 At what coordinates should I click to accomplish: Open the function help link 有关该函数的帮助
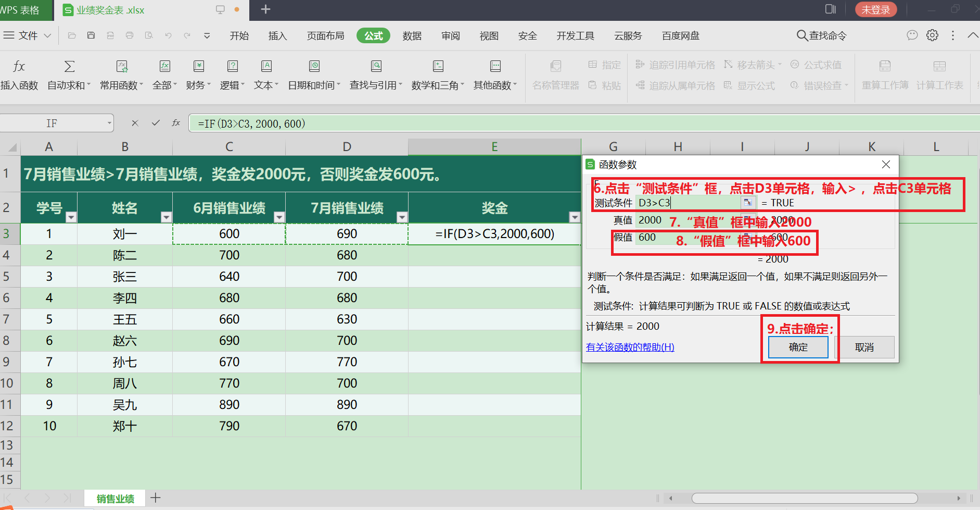[x=630, y=347]
